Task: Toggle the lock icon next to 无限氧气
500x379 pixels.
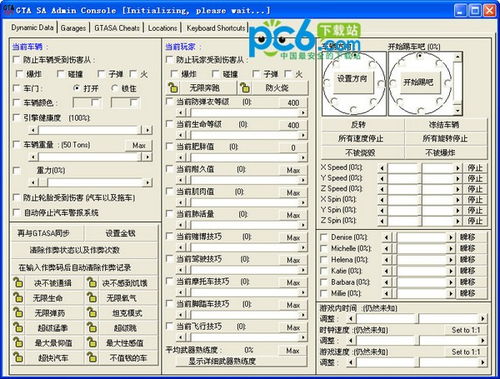Action: click(92, 298)
